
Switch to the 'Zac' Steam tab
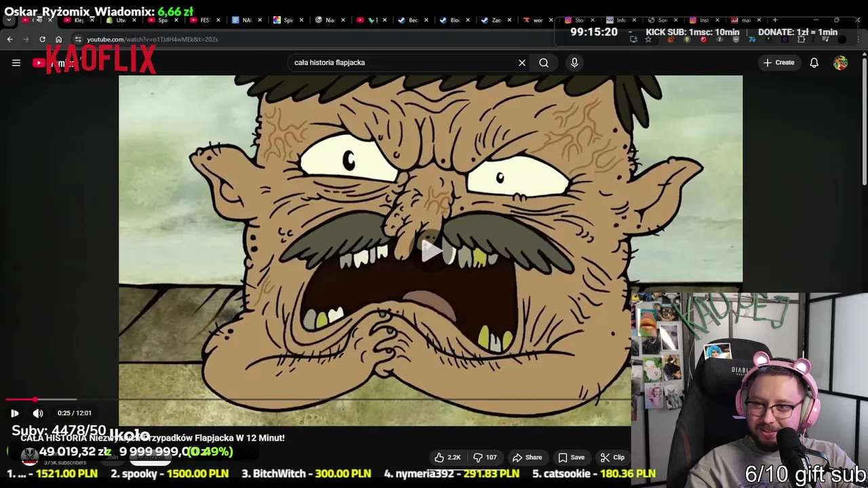(494, 20)
